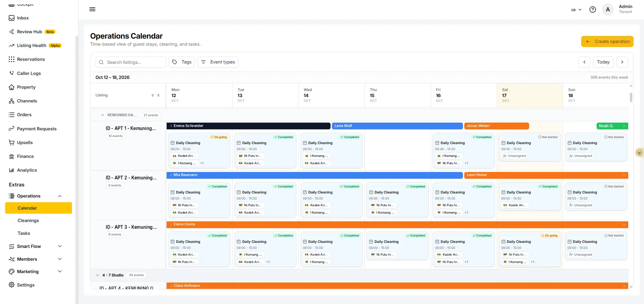This screenshot has height=304, width=644.
Task: Click the Reservations grid icon
Action: pyautogui.click(x=11, y=59)
